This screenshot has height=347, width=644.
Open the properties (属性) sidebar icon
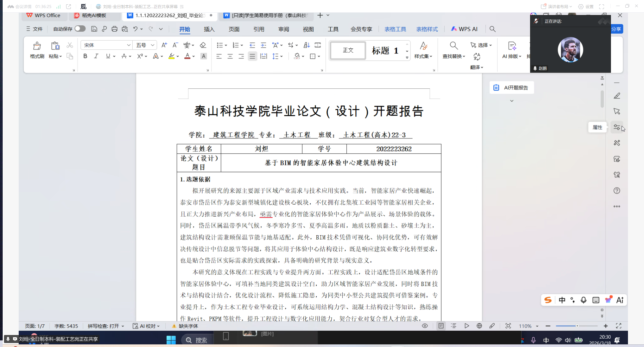(617, 127)
